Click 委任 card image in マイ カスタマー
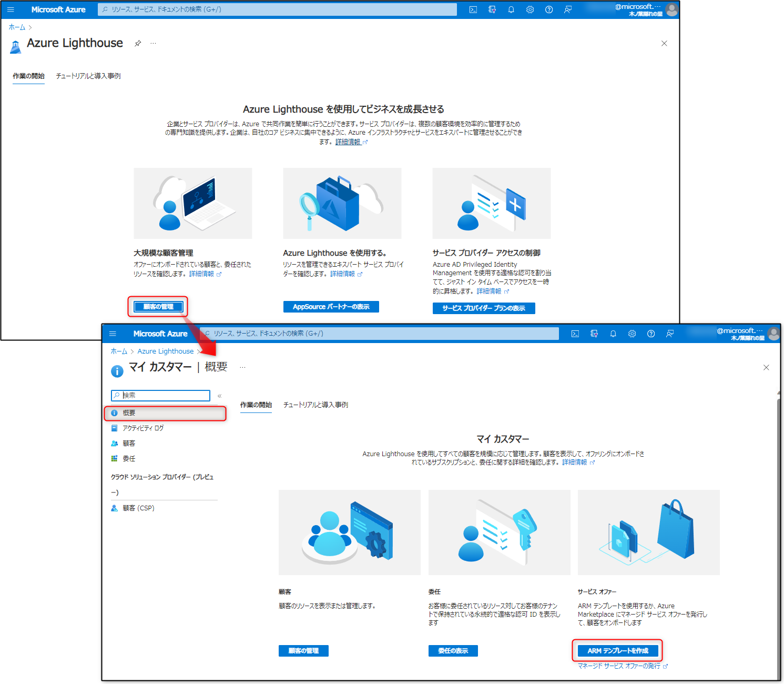This screenshot has width=784, height=684. click(500, 532)
